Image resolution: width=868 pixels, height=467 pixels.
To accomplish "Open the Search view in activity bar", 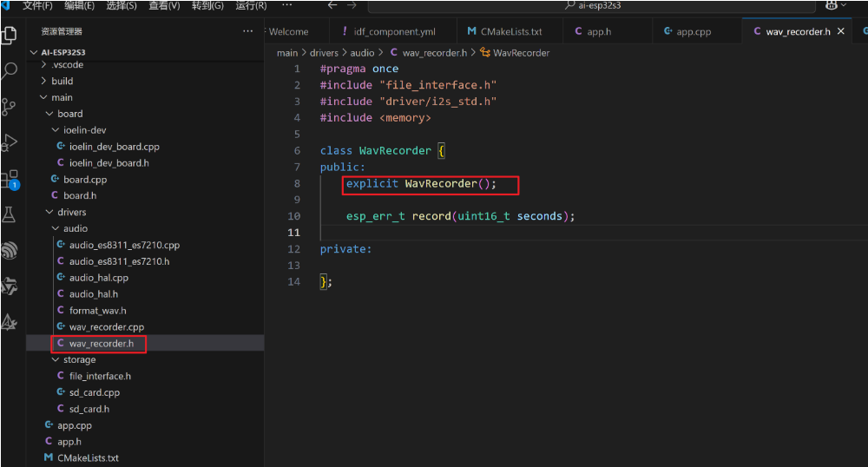I will tap(10, 71).
